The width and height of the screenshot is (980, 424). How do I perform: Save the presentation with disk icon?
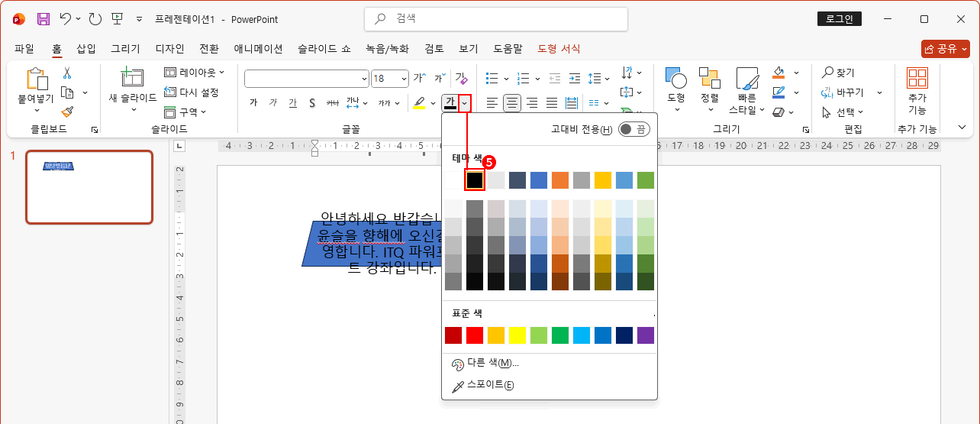43,19
